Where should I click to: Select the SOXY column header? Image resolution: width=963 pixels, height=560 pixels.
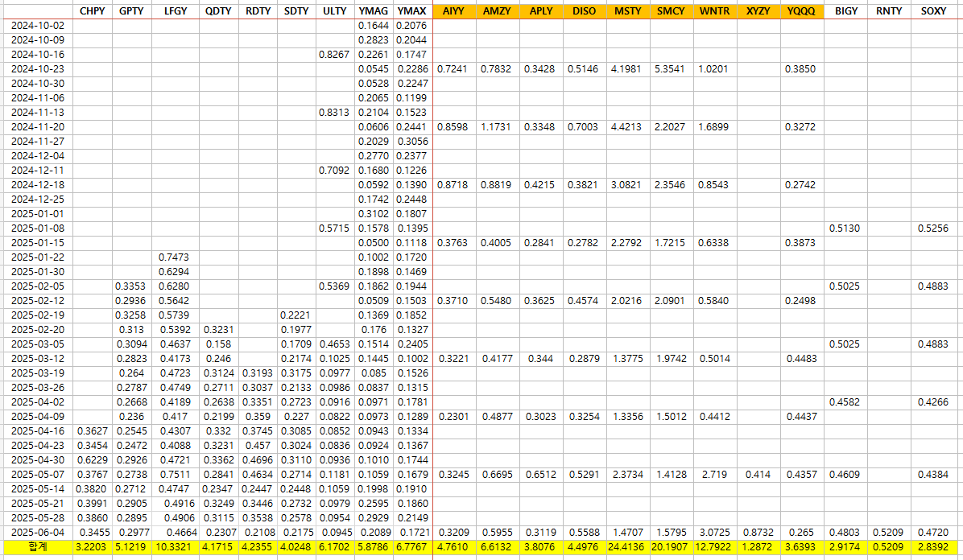tap(933, 11)
